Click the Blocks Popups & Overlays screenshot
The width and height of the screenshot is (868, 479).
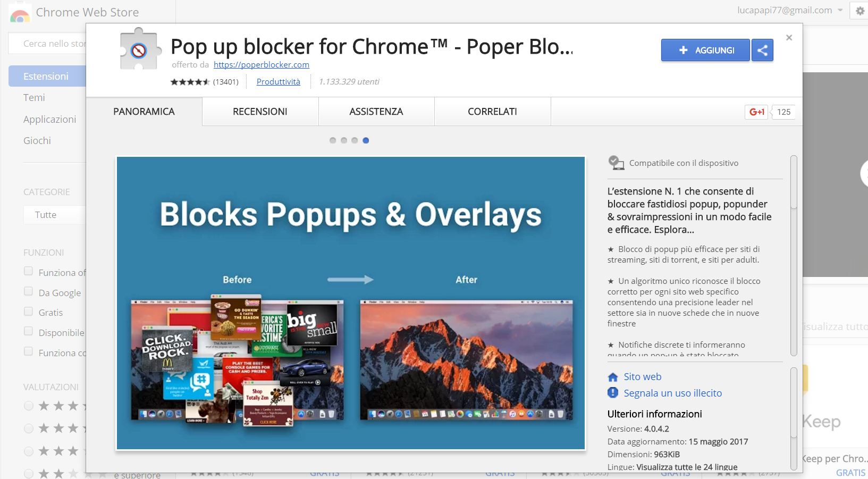click(x=351, y=303)
